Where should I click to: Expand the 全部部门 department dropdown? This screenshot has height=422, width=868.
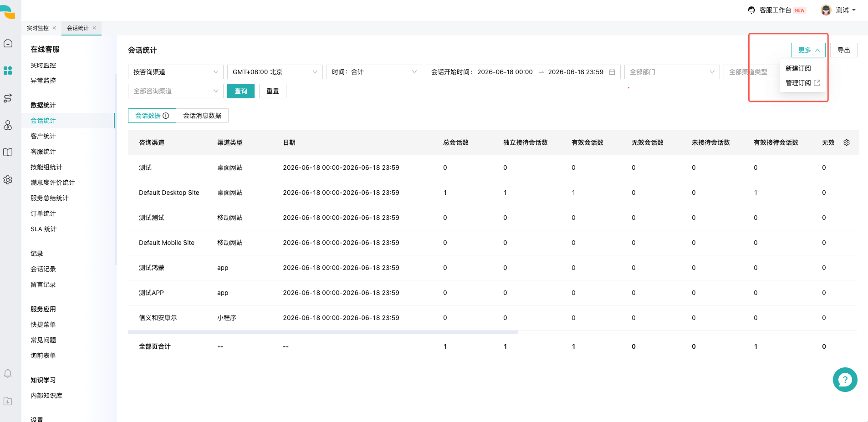click(672, 72)
